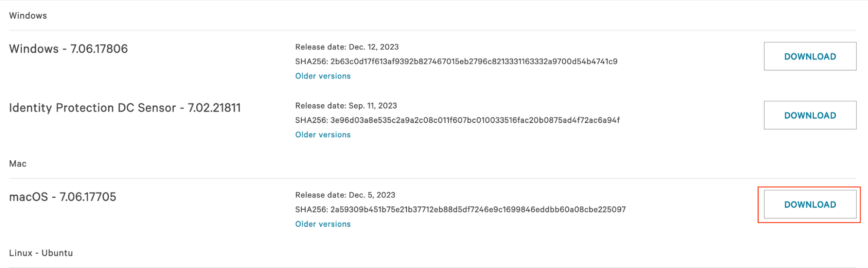Click the SHA256 hash starting with 2a59309b
868x268 pixels.
point(478,210)
